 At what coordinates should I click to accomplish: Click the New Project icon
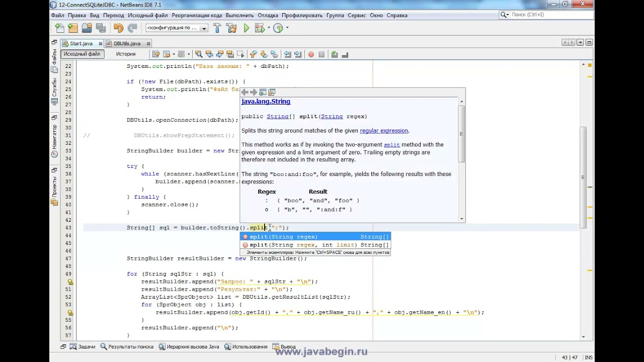pos(73,28)
